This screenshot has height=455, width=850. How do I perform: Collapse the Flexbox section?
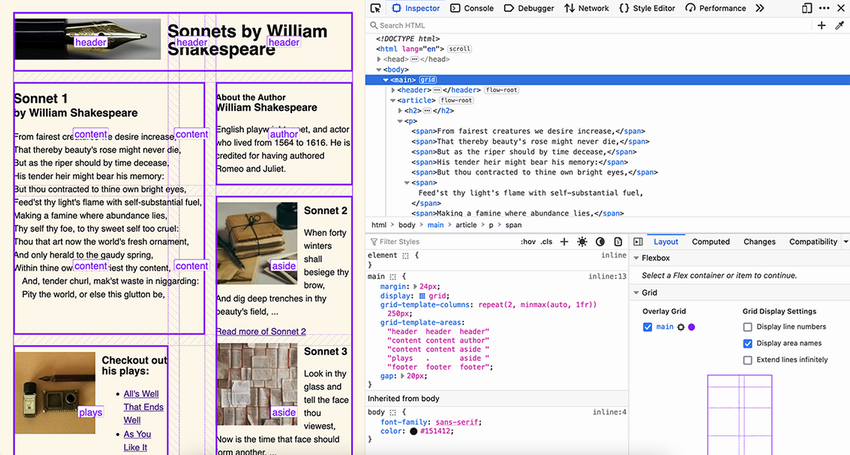click(638, 259)
